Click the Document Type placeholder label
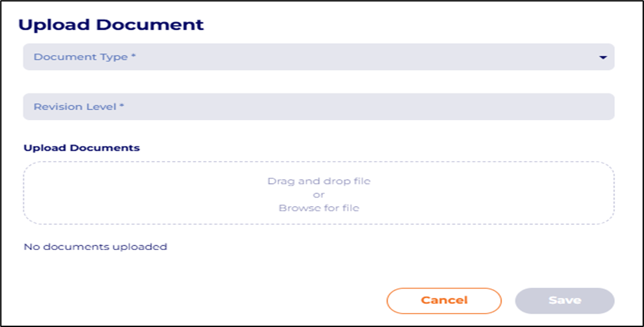Viewport: 644px width, 327px height. point(81,57)
